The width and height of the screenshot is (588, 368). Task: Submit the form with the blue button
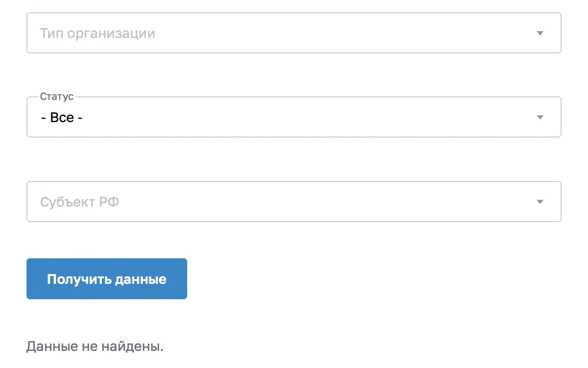107,279
